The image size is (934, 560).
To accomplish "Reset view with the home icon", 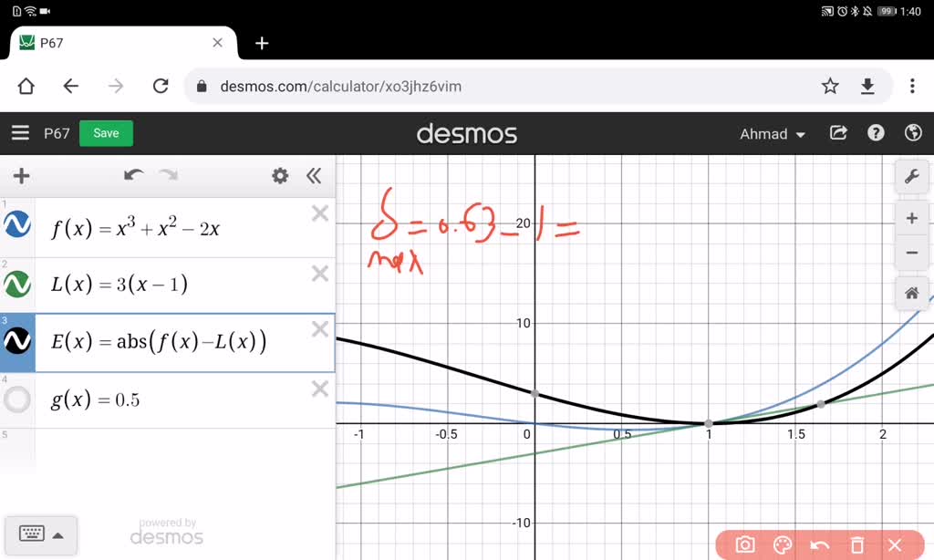I will tap(911, 293).
